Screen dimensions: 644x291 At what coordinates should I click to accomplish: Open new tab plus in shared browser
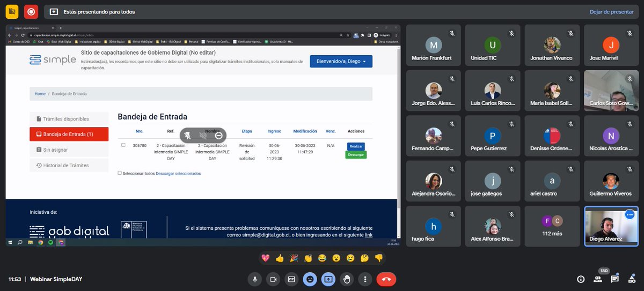(x=61, y=27)
